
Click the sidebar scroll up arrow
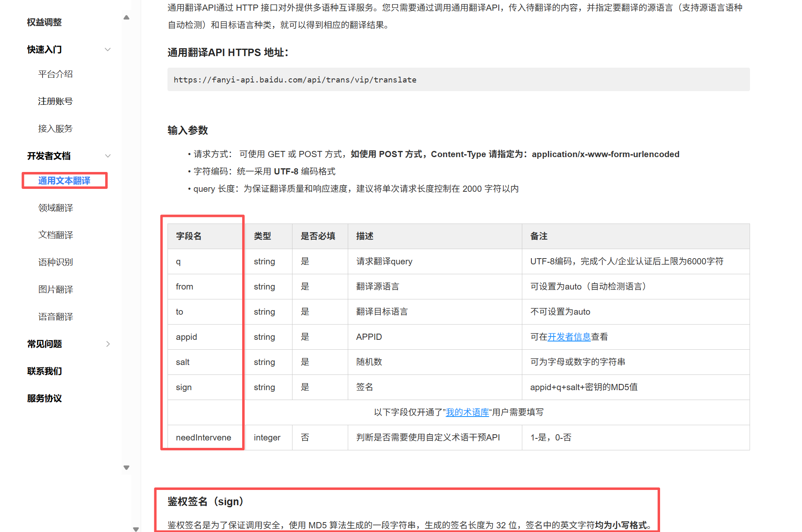tap(126, 18)
